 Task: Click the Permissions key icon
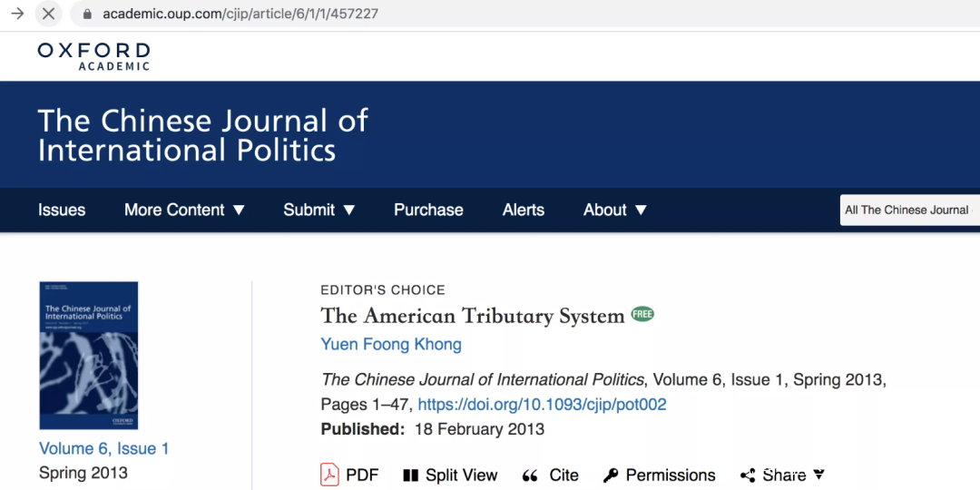[x=611, y=475]
